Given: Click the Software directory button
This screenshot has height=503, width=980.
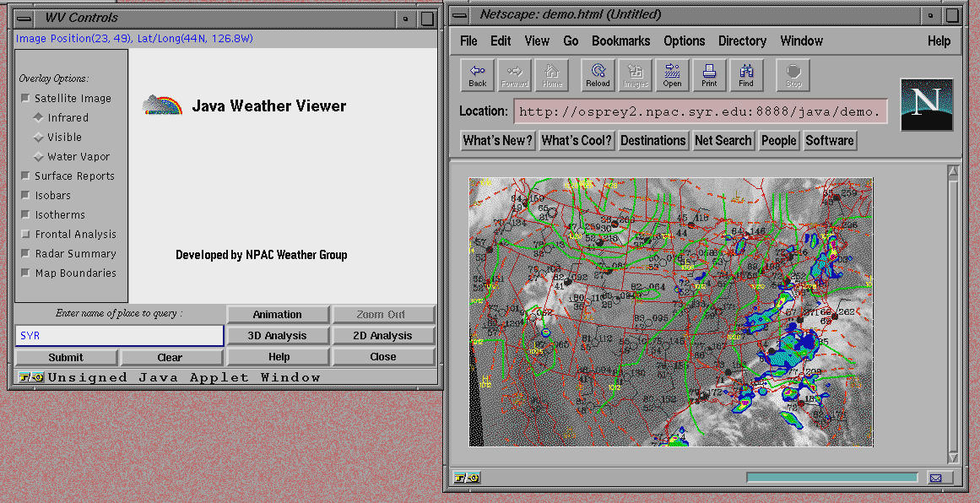Looking at the screenshot, I should [x=830, y=141].
